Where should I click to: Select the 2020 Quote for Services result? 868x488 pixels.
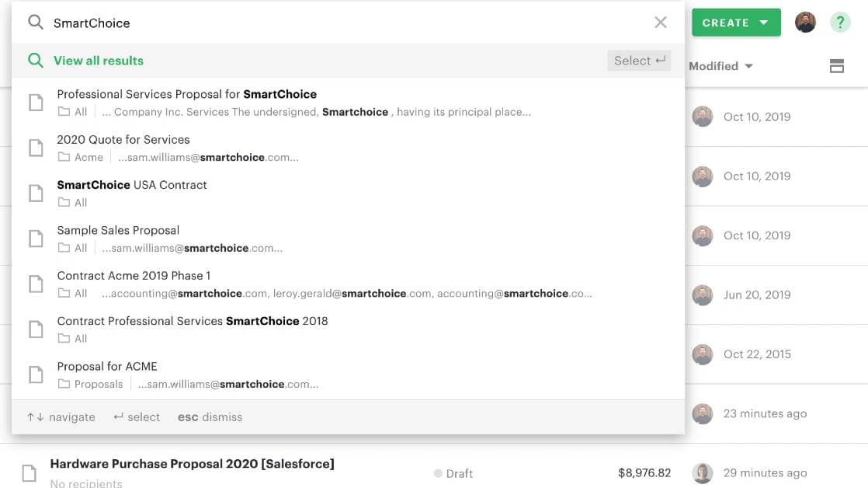(348, 148)
